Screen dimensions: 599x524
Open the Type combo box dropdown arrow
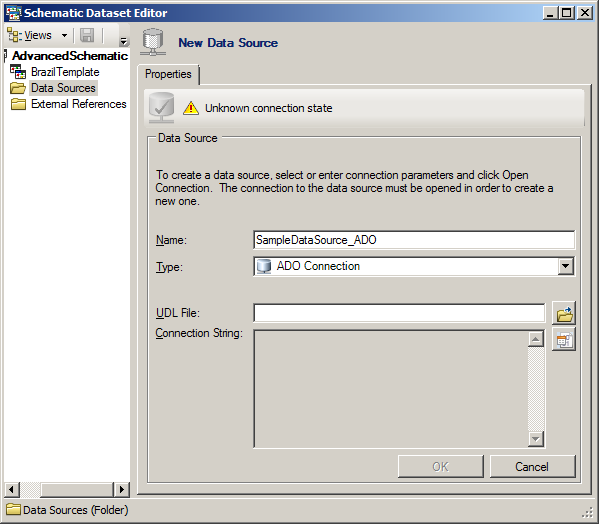pyautogui.click(x=565, y=266)
